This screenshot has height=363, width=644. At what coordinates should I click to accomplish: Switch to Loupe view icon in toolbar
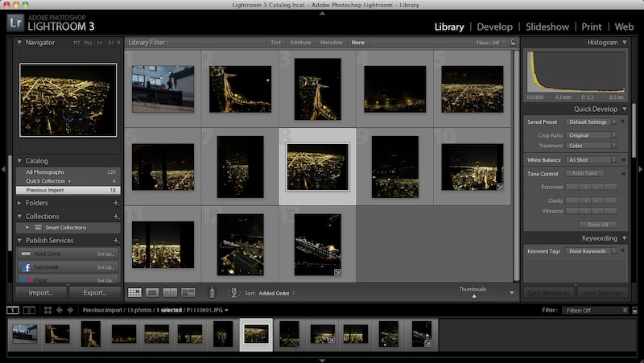coord(152,293)
